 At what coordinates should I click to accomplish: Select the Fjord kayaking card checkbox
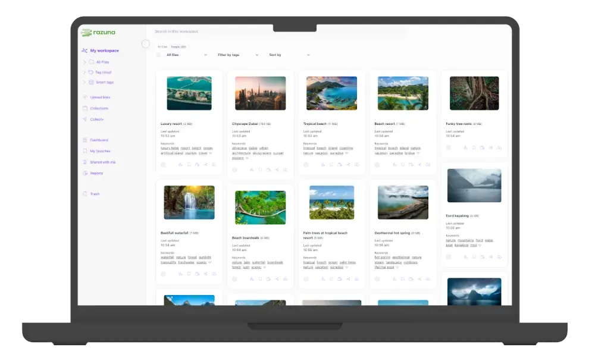tap(449, 257)
